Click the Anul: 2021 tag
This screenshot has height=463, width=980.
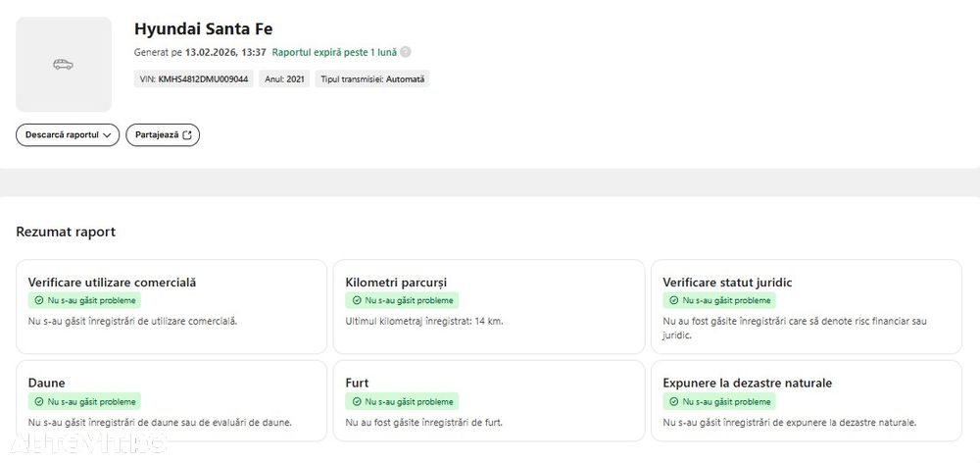pyautogui.click(x=284, y=79)
